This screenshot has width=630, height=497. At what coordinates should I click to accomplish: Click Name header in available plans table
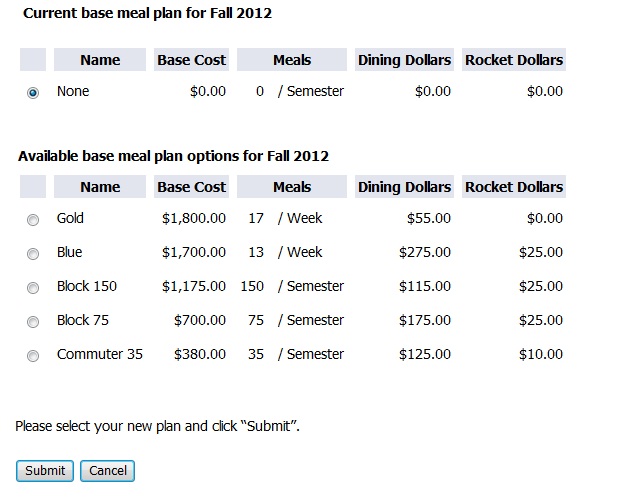100,187
